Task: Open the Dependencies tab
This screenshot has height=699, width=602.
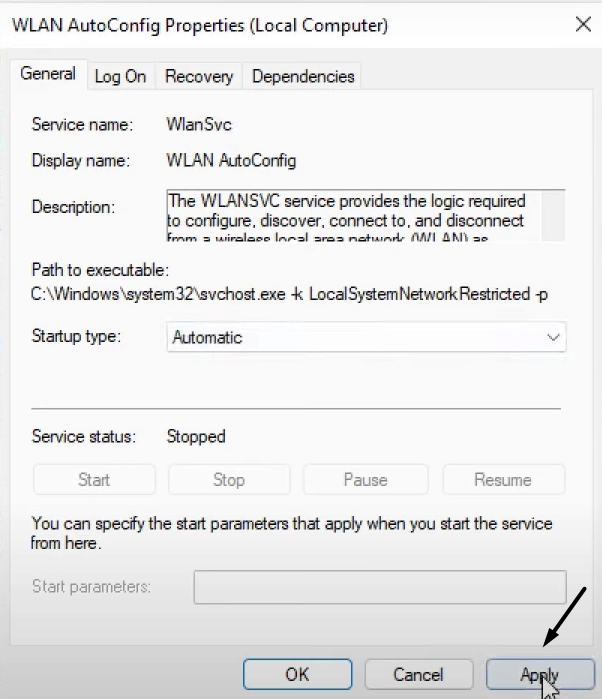Action: (303, 76)
